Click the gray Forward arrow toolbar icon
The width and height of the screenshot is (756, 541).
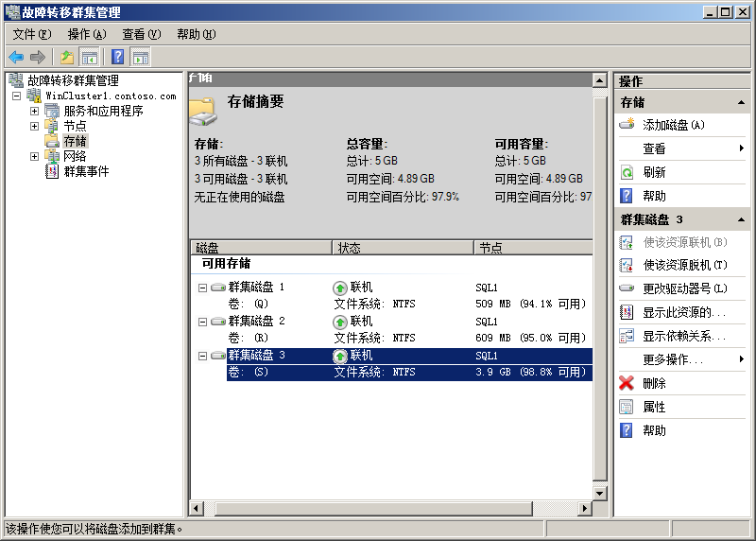(x=38, y=58)
